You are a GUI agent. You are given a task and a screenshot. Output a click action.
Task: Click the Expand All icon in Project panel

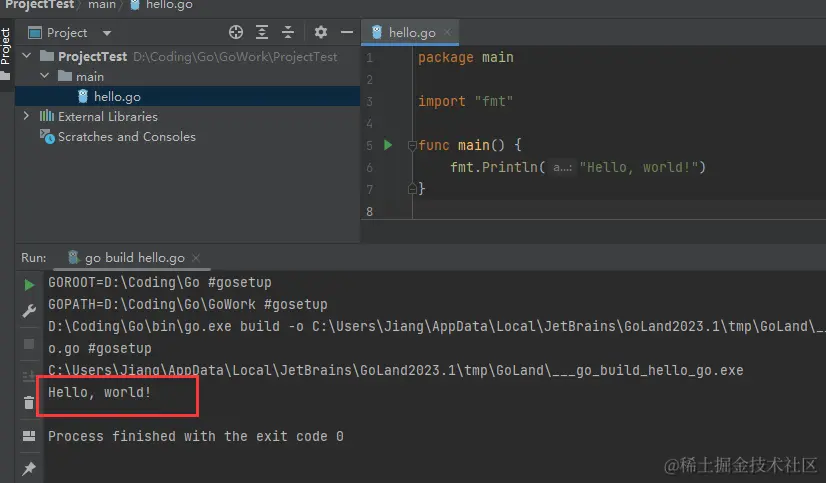262,32
